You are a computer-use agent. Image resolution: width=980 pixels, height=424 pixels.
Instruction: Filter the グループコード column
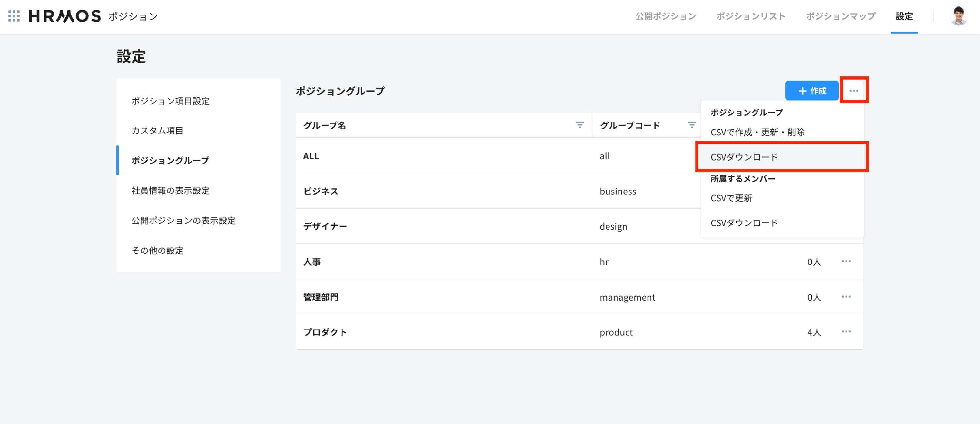click(692, 125)
